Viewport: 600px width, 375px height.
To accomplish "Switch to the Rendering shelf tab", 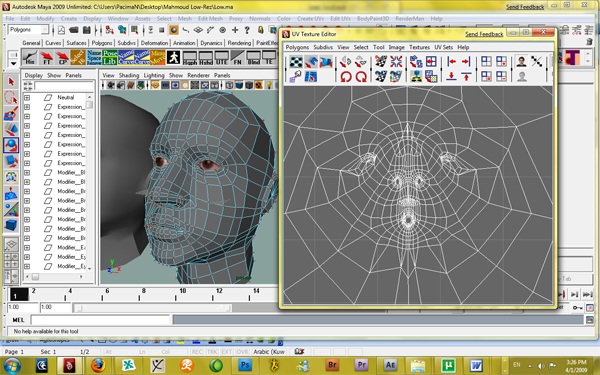I will click(x=239, y=43).
